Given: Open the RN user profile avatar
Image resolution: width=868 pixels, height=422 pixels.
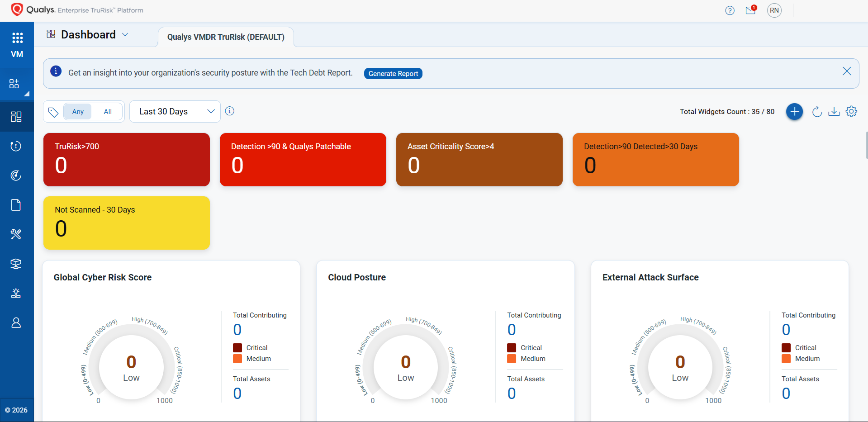Looking at the screenshot, I should (774, 10).
